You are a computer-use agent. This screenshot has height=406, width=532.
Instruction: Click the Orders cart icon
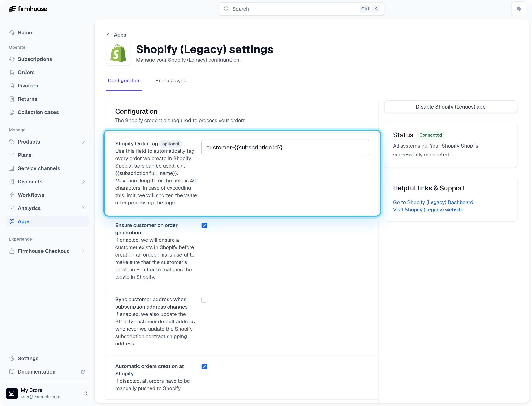[12, 72]
